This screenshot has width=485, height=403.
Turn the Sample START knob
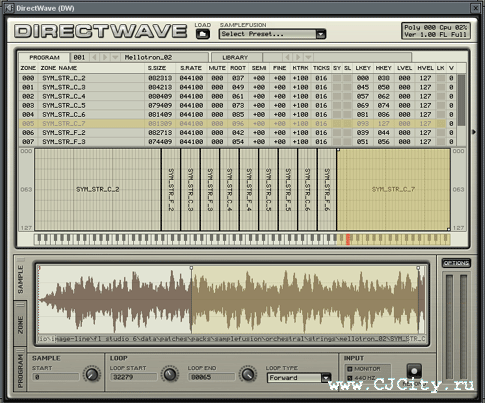point(92,374)
